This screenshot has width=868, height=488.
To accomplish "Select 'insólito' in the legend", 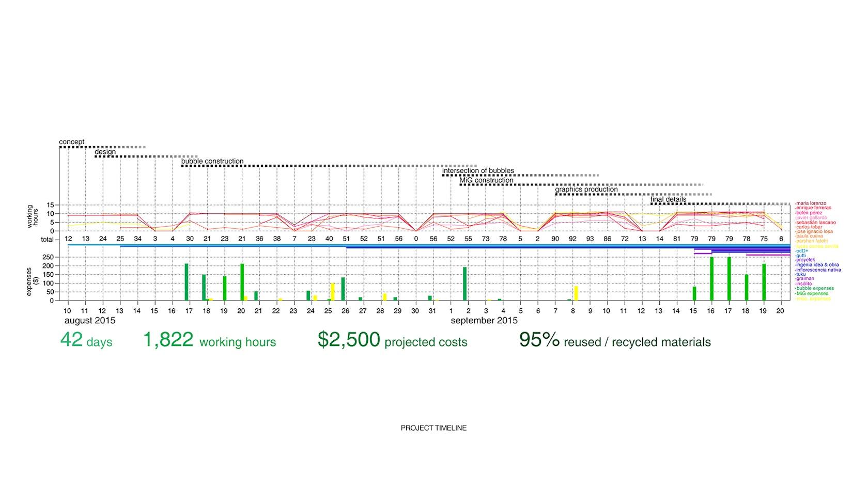I will point(804,284).
